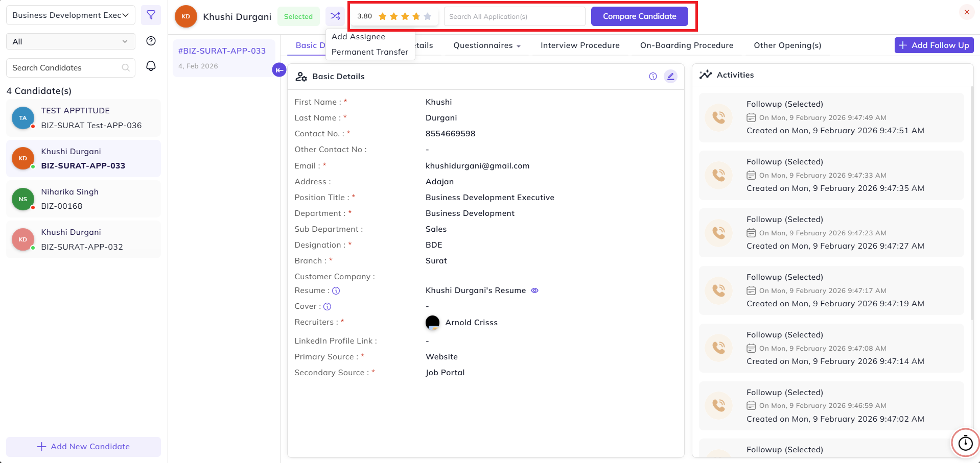This screenshot has height=463, width=980.
Task: Set rating with the fifth star
Action: pos(428,16)
